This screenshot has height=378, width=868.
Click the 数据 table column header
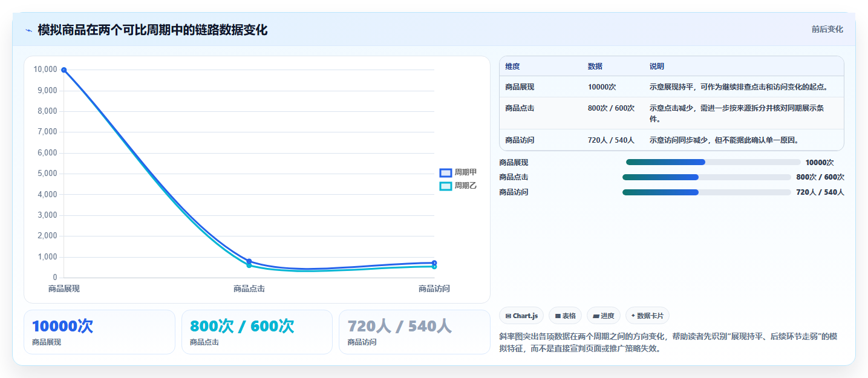(595, 67)
